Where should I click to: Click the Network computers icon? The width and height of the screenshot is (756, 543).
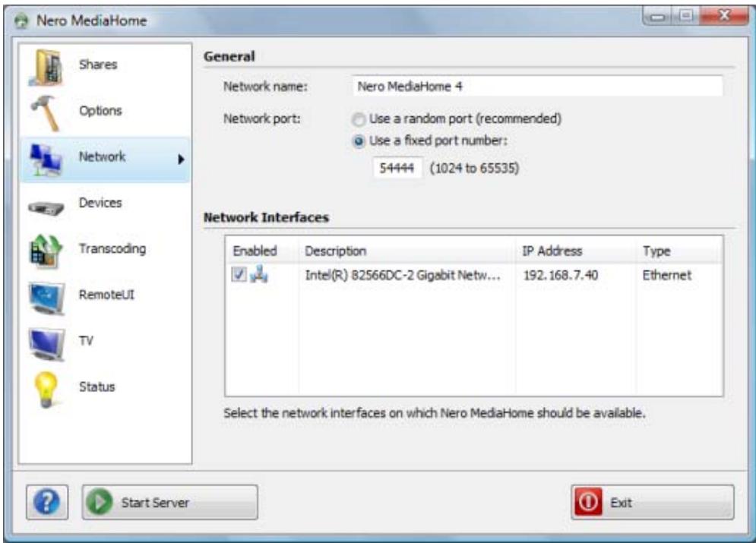tap(46, 159)
